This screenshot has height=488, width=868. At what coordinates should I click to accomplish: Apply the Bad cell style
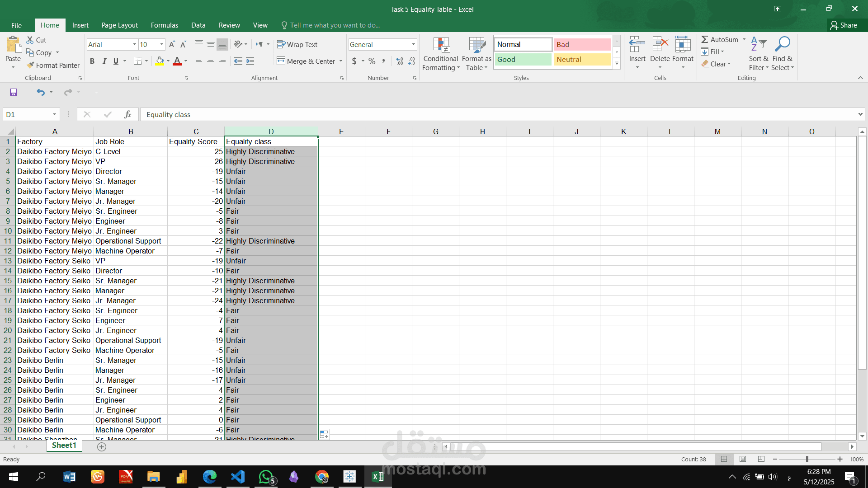(x=582, y=44)
